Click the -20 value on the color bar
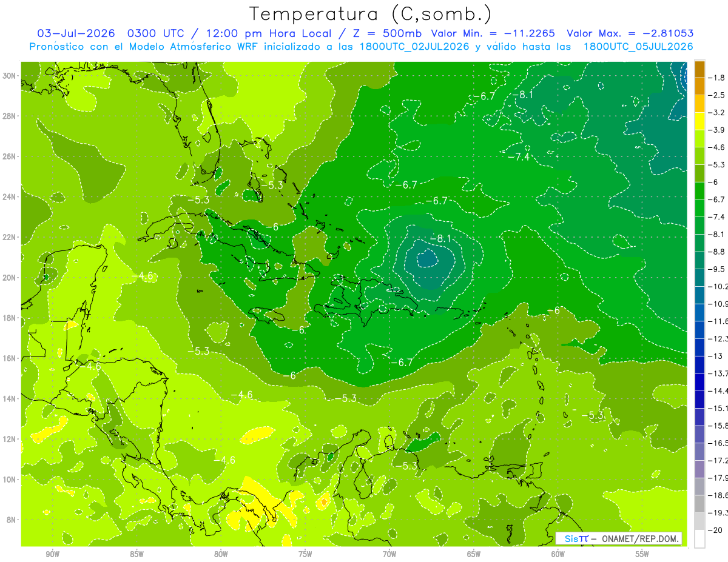This screenshot has width=728, height=562. coord(716,530)
